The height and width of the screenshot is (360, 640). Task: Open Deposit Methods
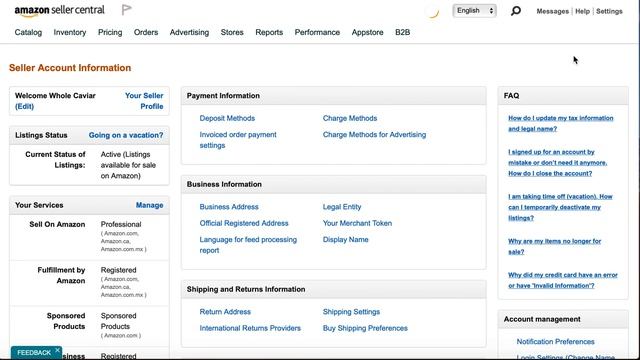[x=227, y=118]
